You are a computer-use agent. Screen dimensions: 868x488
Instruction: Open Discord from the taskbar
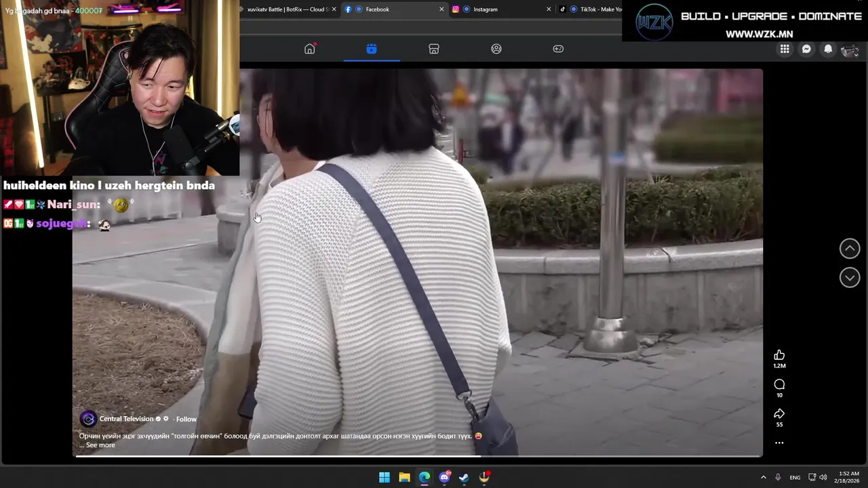pyautogui.click(x=444, y=477)
